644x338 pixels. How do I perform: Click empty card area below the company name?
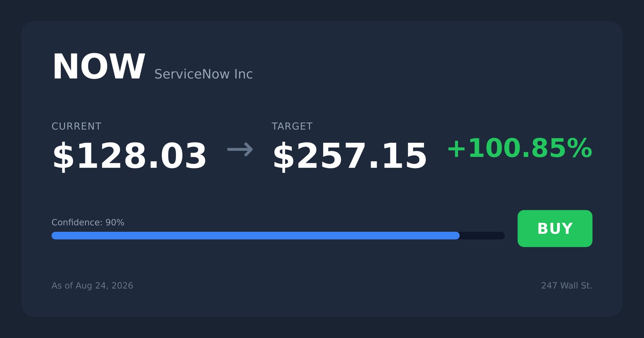[322, 101]
